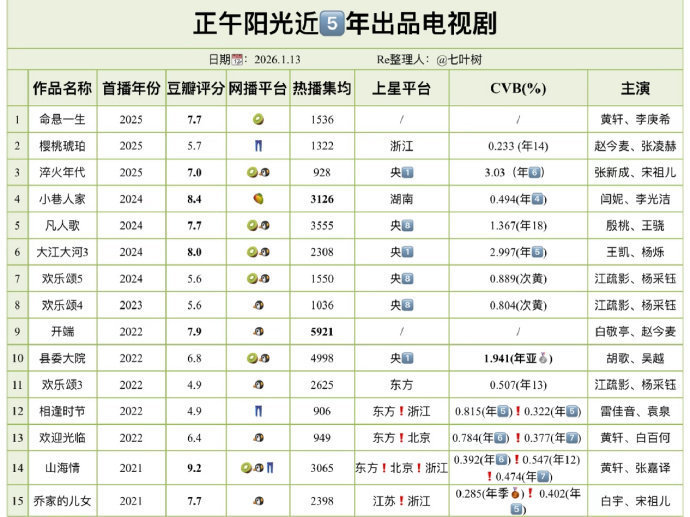Click the Douban score 9.2

(x=194, y=468)
